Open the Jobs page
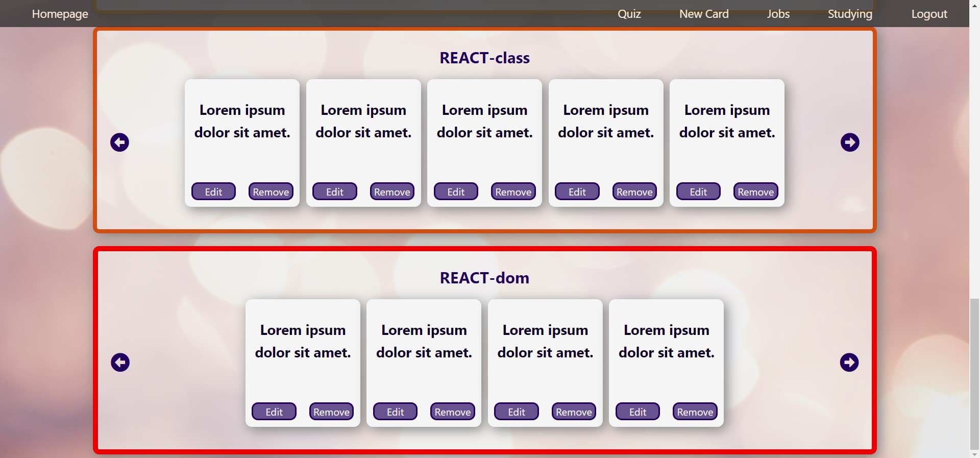 (778, 14)
